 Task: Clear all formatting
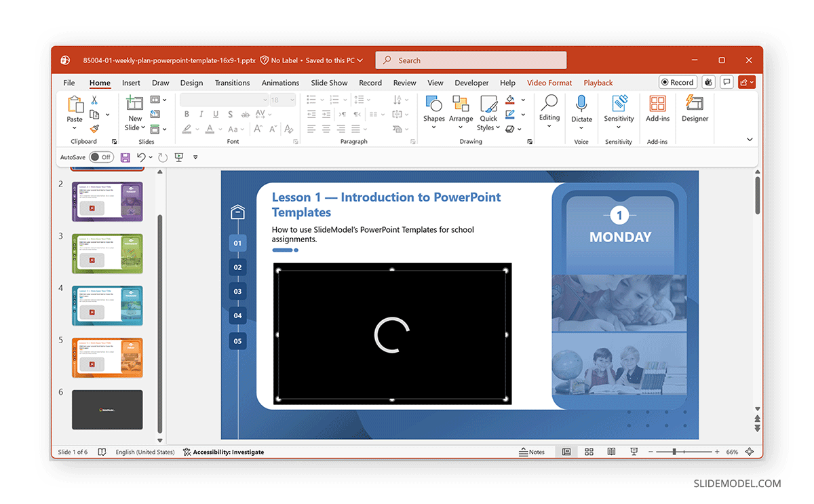pyautogui.click(x=288, y=129)
